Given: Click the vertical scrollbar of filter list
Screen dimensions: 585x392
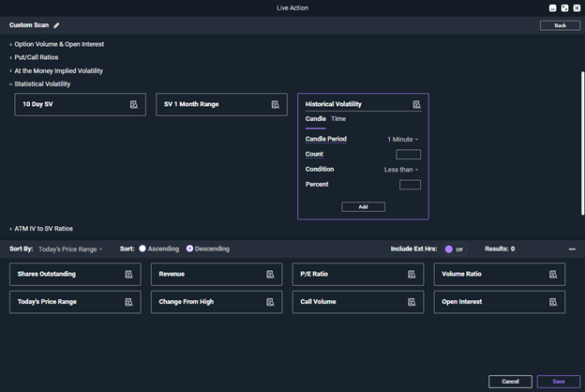Looking at the screenshot, I should coord(582,143).
